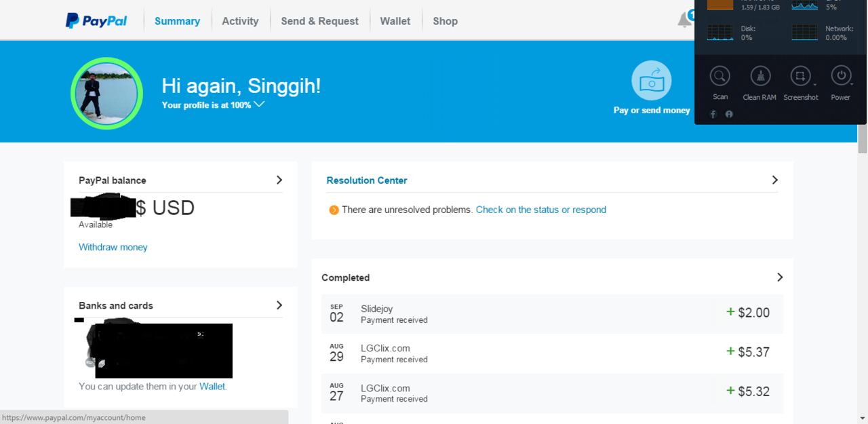The image size is (868, 424).
Task: Expand the Completed transactions arrow
Action: [779, 277]
